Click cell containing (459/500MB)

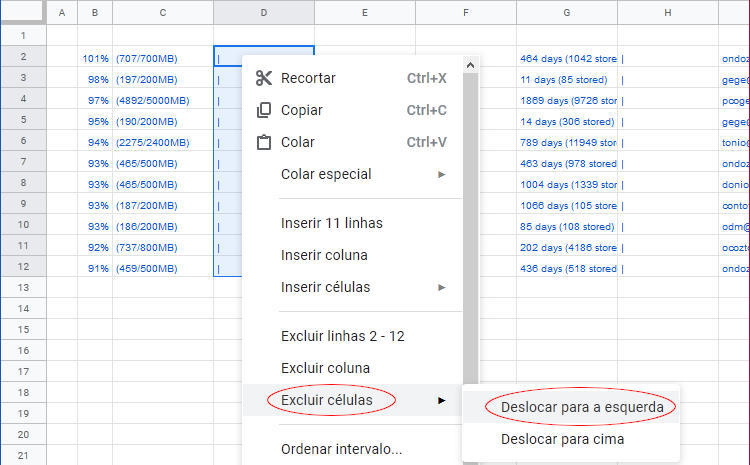(x=163, y=268)
